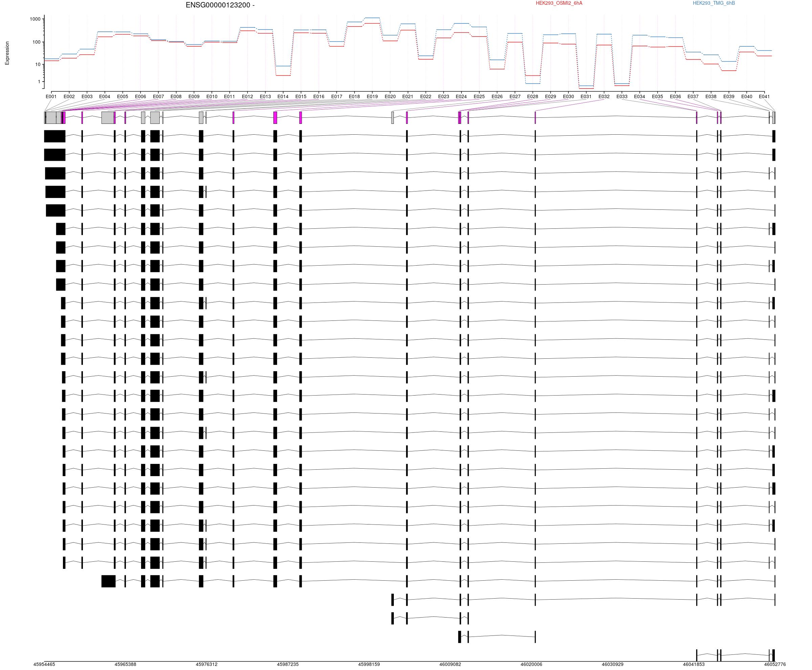Click exon label E011
The width and height of the screenshot is (812, 670).
coord(230,96)
